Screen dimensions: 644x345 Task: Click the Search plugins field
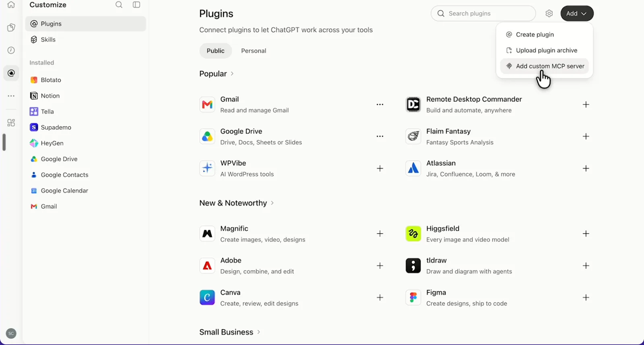pos(483,13)
